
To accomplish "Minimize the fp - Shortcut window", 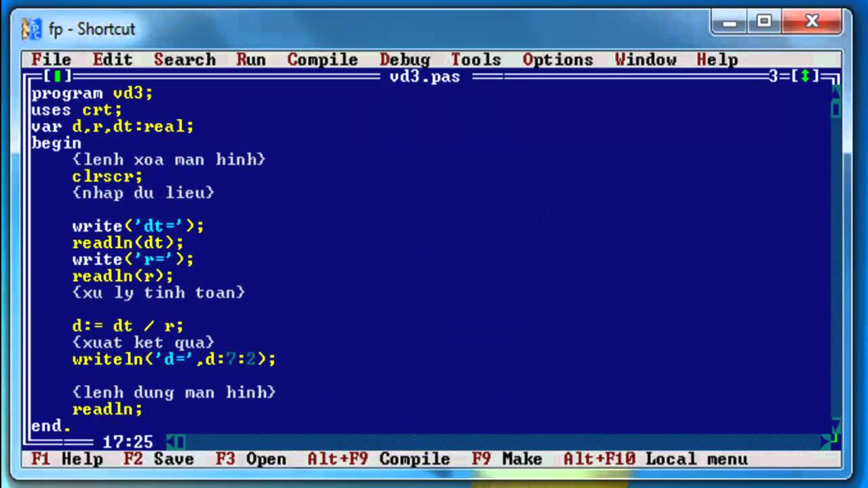I will (730, 22).
